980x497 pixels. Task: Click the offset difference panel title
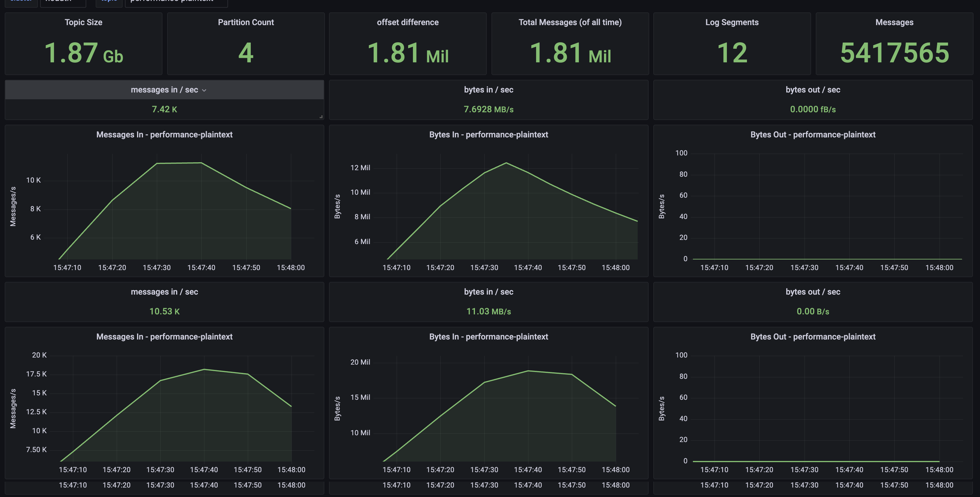click(407, 22)
